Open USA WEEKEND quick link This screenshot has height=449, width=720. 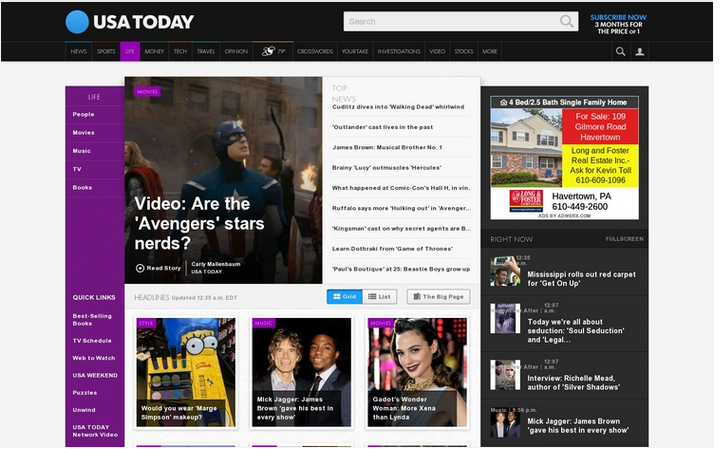coord(95,376)
